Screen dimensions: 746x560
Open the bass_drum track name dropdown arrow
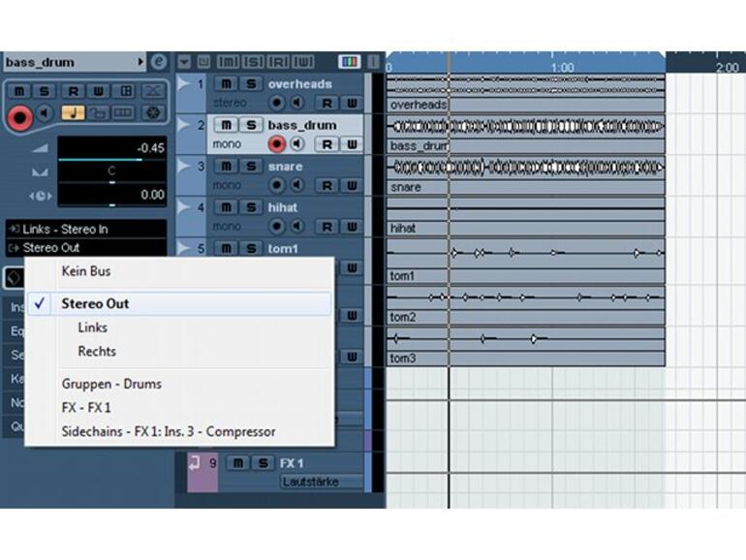[140, 62]
